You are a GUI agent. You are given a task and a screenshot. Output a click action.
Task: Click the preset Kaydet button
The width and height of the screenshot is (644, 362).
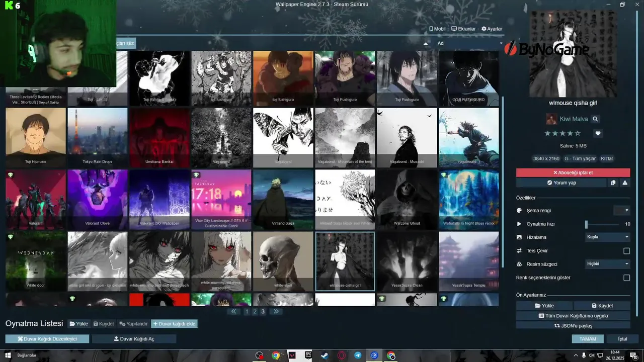click(x=602, y=305)
